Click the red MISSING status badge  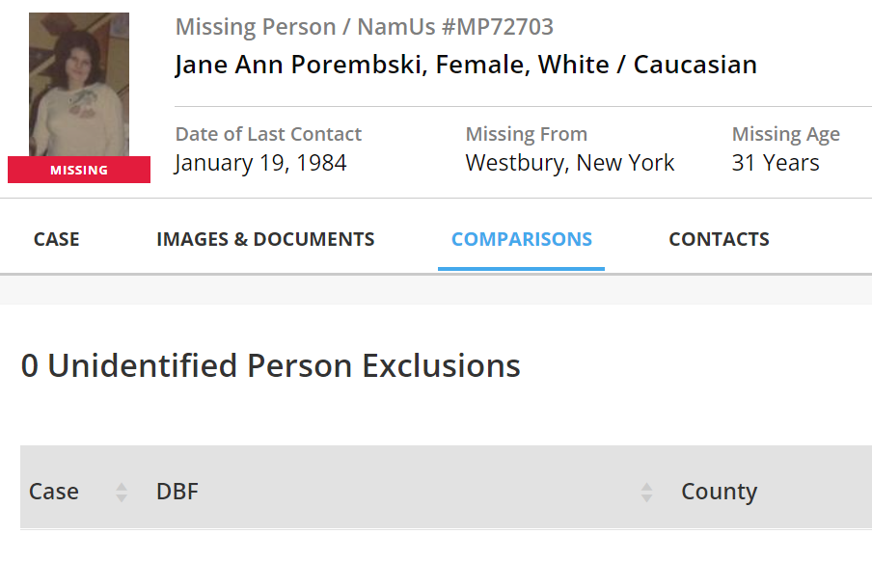click(x=79, y=171)
